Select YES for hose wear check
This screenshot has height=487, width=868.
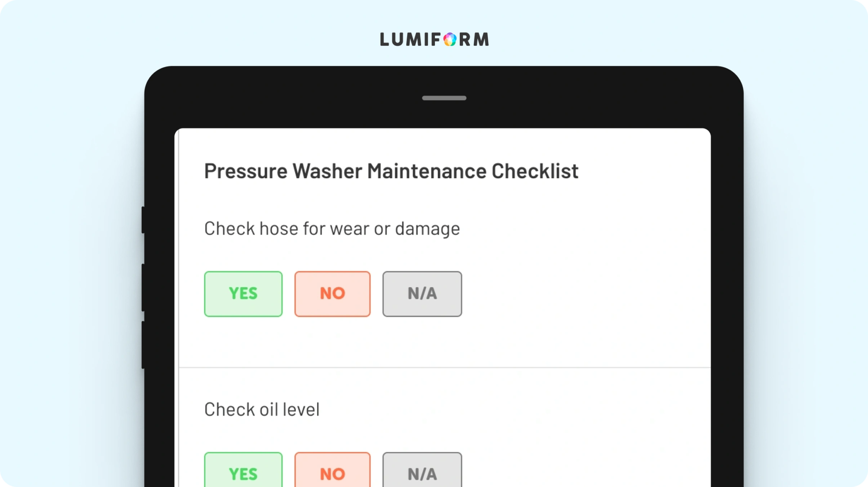(243, 294)
